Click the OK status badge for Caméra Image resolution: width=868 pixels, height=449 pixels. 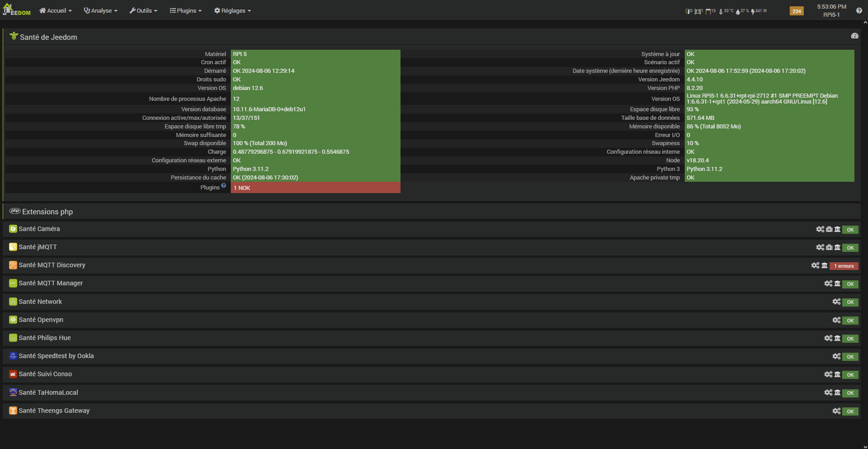click(x=850, y=230)
